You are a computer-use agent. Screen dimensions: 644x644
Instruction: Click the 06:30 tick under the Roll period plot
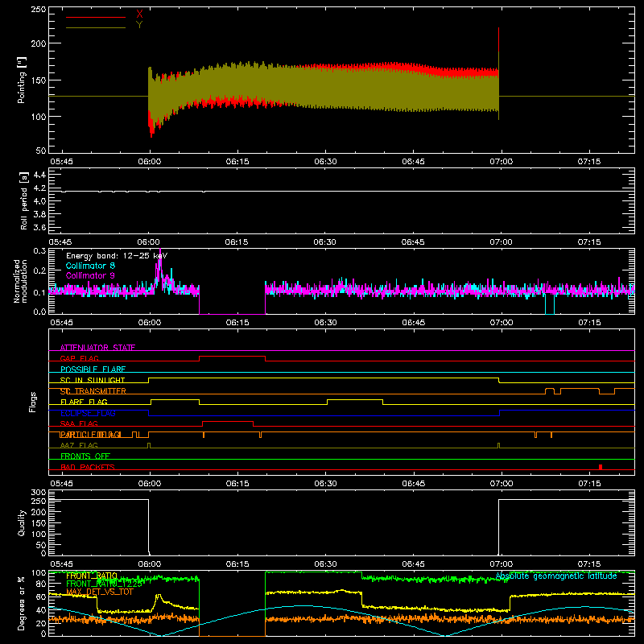pyautogui.click(x=324, y=242)
